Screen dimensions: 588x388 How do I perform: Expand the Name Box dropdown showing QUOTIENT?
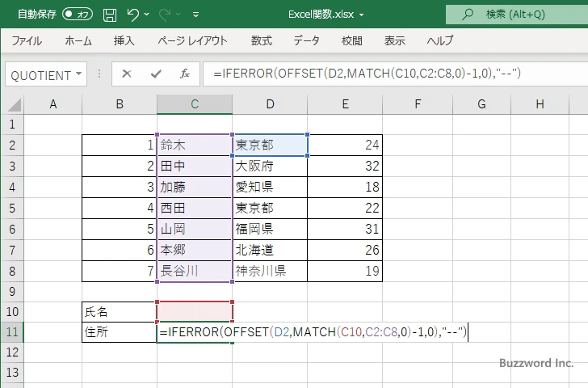[79, 74]
